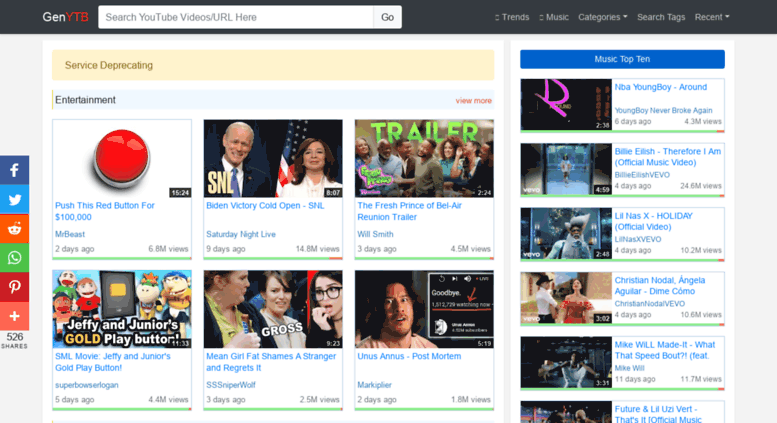Expand the Categories dropdown

pos(603,17)
